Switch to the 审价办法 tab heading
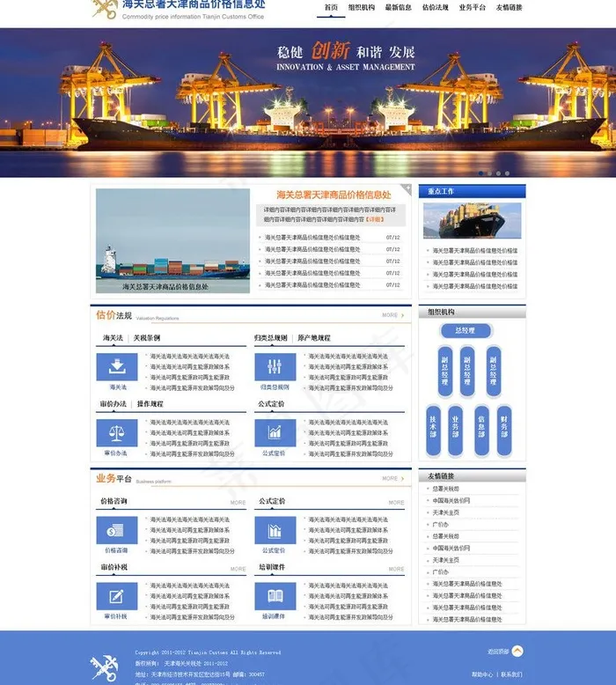Image resolution: width=616 pixels, height=685 pixels. [x=113, y=404]
